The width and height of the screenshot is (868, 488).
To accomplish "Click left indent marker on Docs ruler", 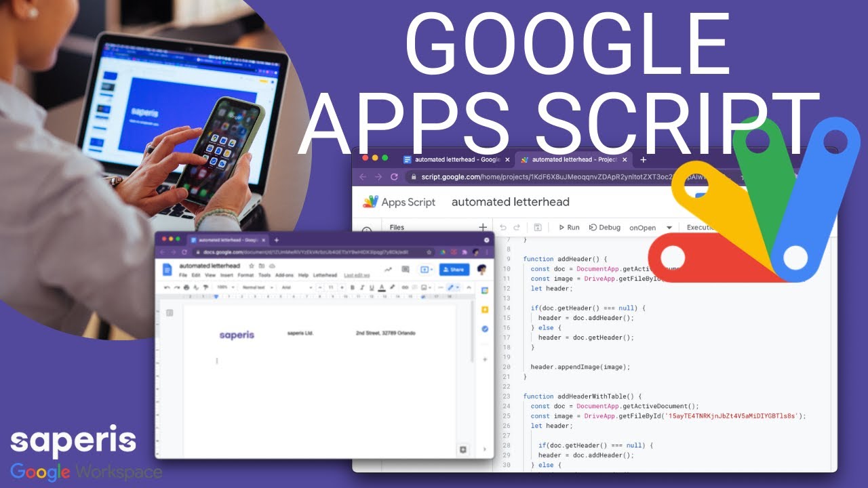I will [x=216, y=296].
